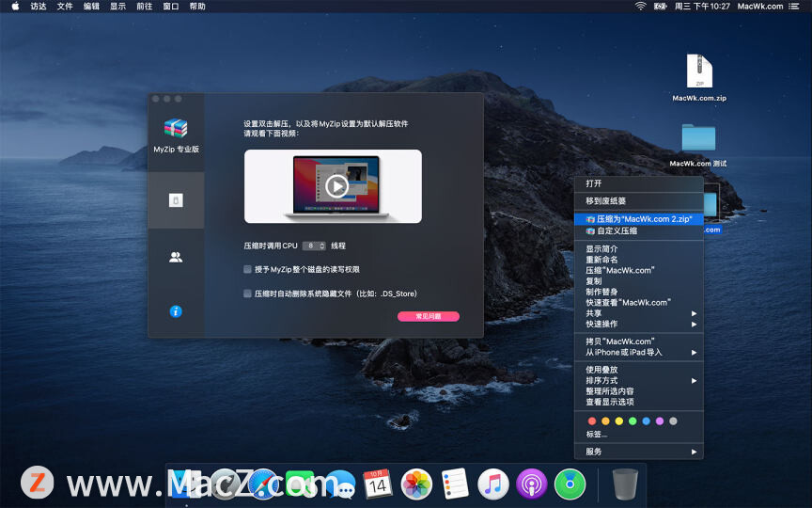The image size is (812, 508).
Task: Click the Wi-Fi status icon
Action: [641, 7]
